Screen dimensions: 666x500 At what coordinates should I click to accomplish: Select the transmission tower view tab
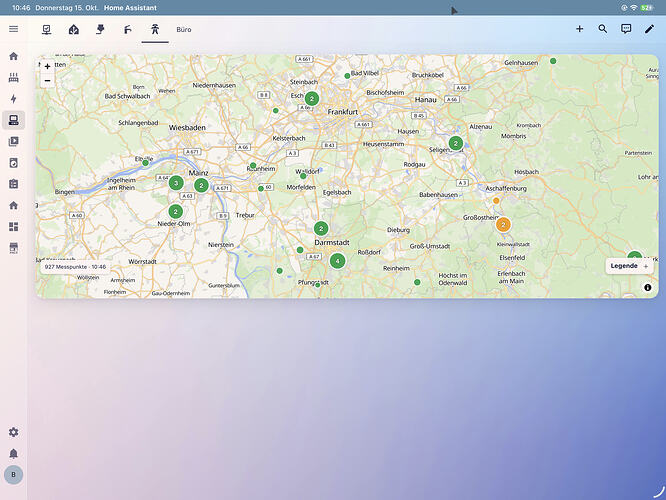(x=155, y=29)
